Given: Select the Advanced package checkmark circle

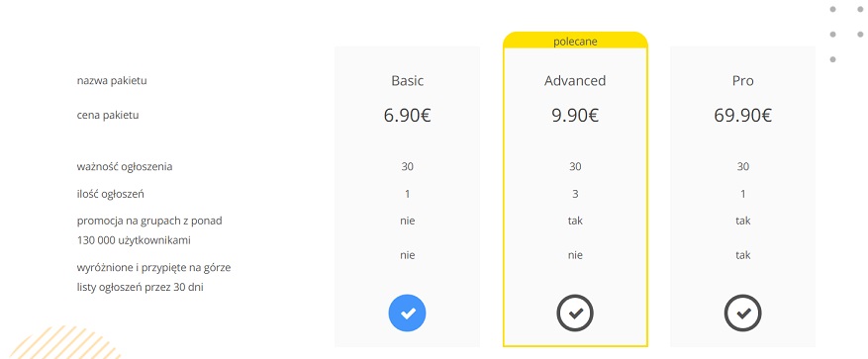Looking at the screenshot, I should [575, 314].
